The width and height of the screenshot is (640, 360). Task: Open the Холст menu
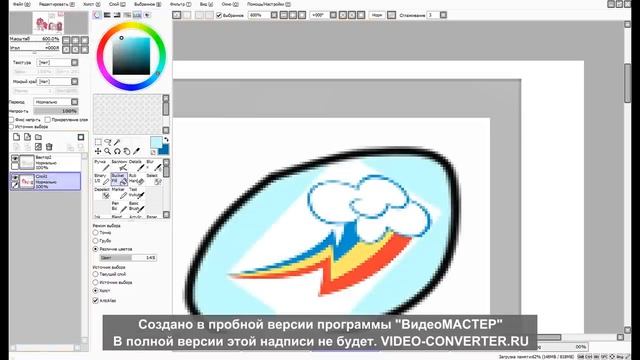point(92,4)
